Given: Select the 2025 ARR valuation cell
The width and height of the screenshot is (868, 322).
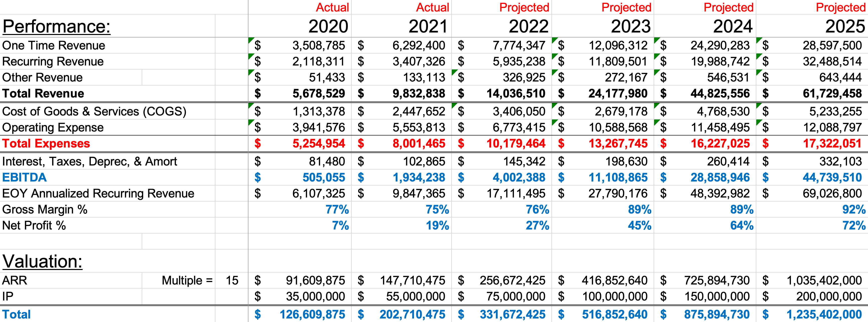Looking at the screenshot, I should pos(823,280).
